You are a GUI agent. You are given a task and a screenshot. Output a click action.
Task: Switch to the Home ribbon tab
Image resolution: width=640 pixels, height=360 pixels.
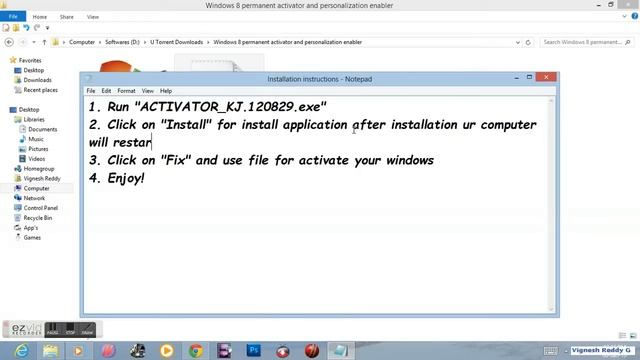(40, 17)
